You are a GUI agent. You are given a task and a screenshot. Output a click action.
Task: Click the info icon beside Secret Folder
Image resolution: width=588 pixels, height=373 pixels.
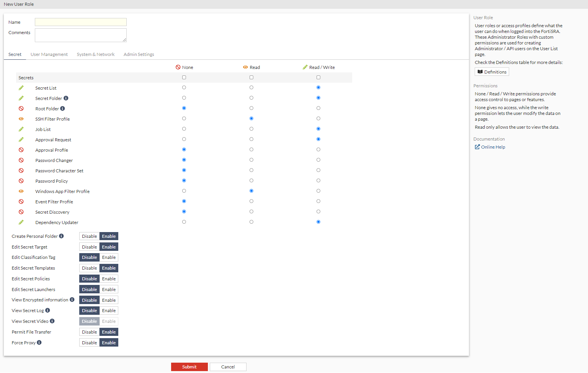pos(66,98)
